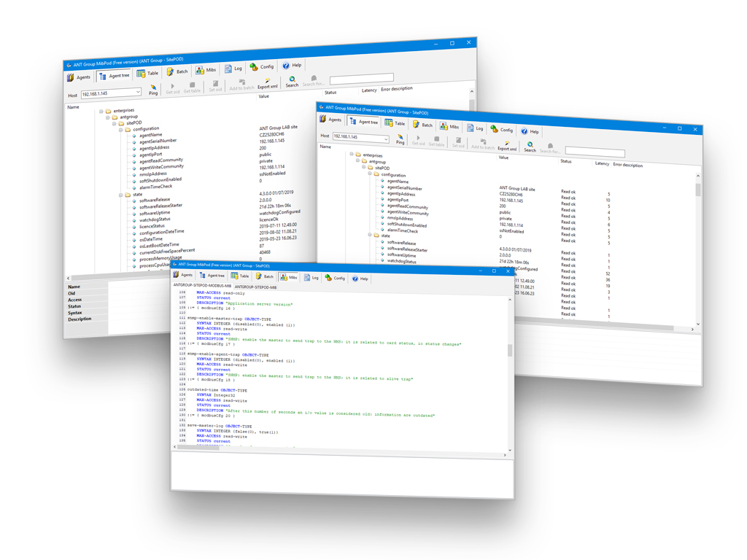Switch to ANTGROUP-SITEPOD-MIB file tab
This screenshot has width=747, height=560.
(255, 287)
